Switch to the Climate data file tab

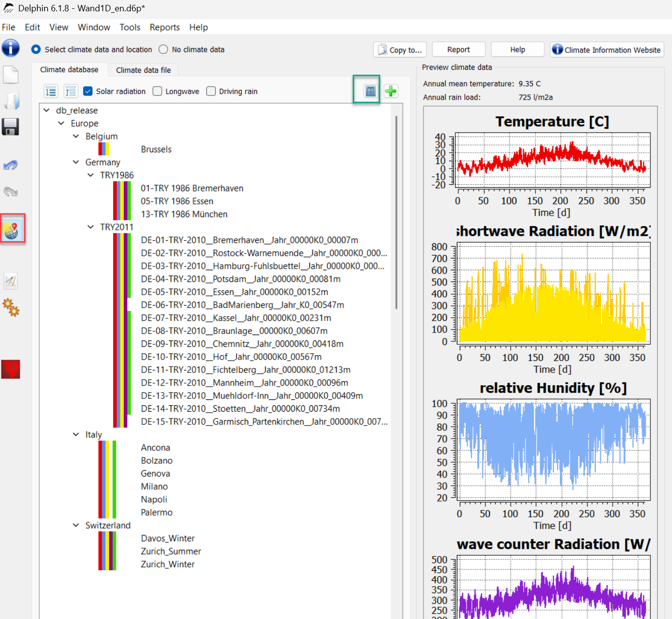(143, 70)
